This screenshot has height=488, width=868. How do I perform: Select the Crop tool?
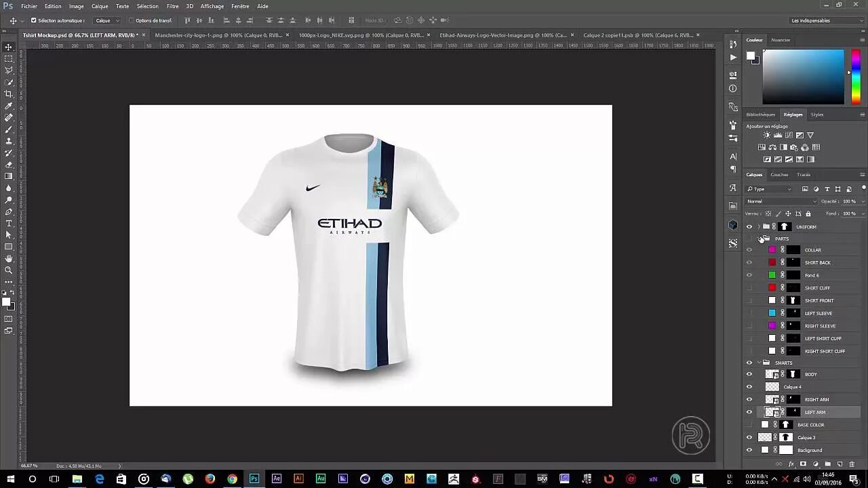click(x=9, y=94)
